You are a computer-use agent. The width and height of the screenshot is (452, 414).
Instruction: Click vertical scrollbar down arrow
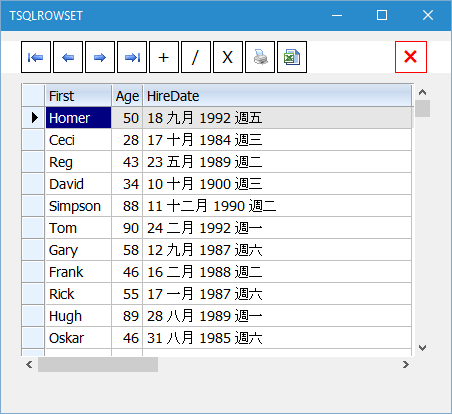click(x=422, y=348)
